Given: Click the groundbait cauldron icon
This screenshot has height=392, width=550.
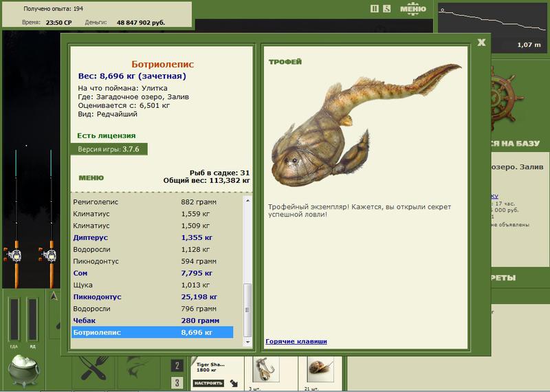Looking at the screenshot, I should tap(24, 370).
